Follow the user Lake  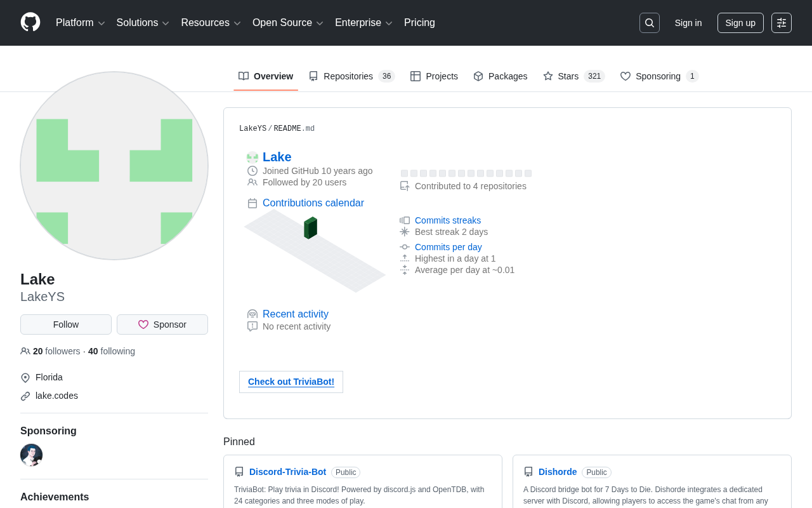tap(66, 324)
